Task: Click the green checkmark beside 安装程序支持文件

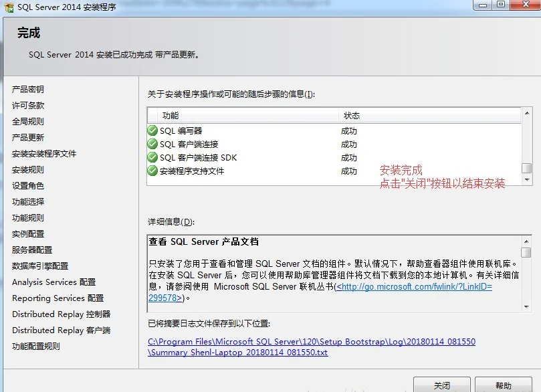Action: click(152, 171)
